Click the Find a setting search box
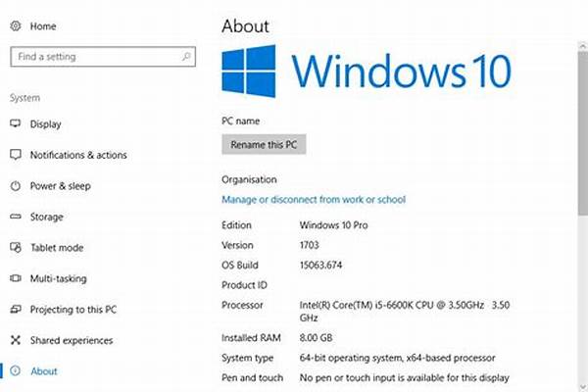The width and height of the screenshot is (588, 392). (103, 57)
